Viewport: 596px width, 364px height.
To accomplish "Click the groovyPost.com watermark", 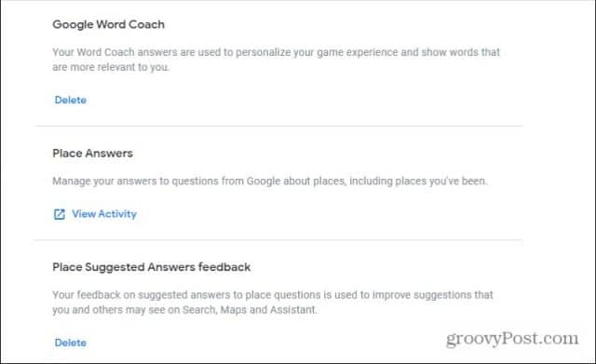I will (512, 338).
